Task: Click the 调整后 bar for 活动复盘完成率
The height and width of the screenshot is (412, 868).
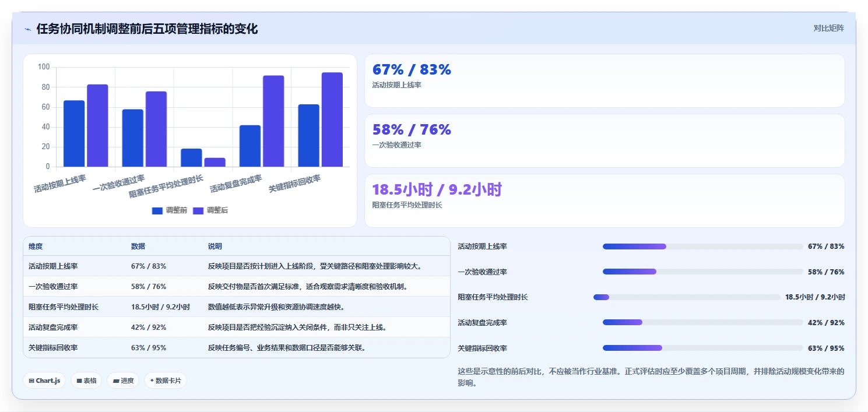Action: coord(273,121)
